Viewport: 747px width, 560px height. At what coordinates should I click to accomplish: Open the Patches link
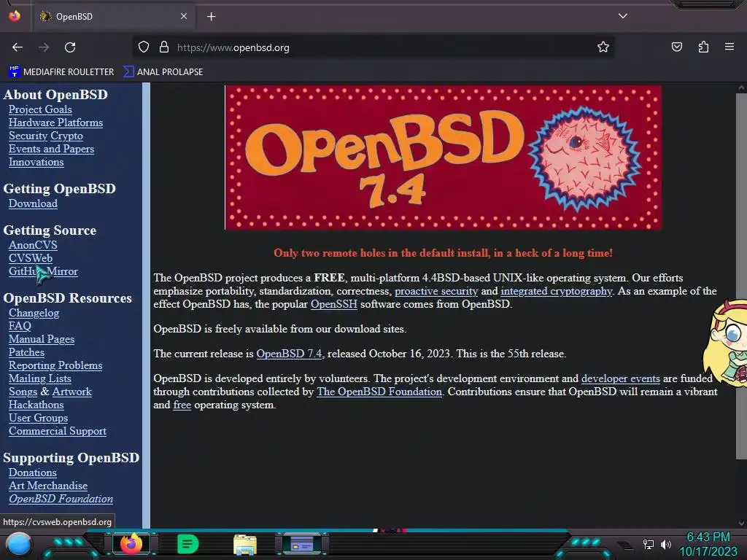click(x=26, y=352)
